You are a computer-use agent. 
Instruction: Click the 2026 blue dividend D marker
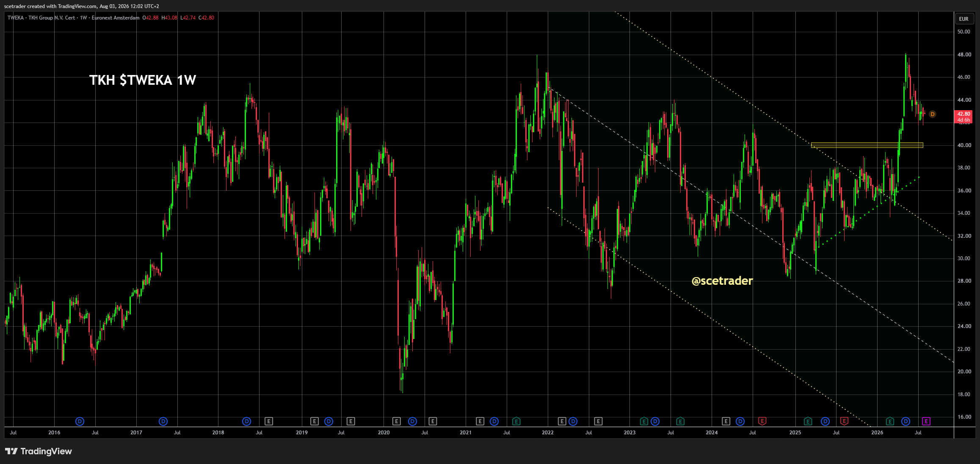pos(905,421)
